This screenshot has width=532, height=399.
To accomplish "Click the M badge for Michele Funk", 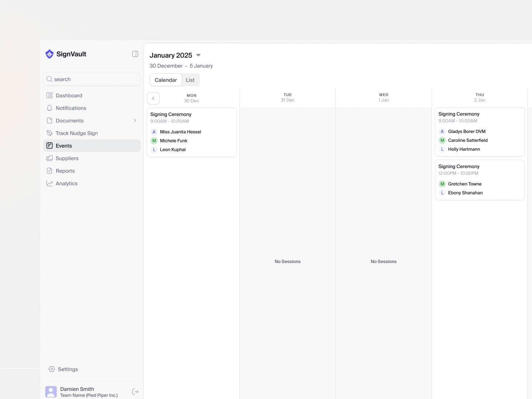I will coord(154,141).
